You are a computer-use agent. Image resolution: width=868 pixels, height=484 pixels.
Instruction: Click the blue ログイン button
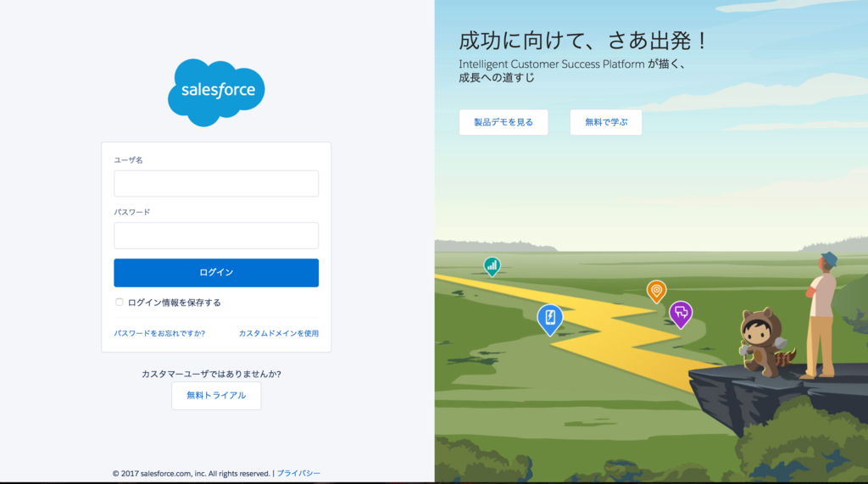click(216, 272)
